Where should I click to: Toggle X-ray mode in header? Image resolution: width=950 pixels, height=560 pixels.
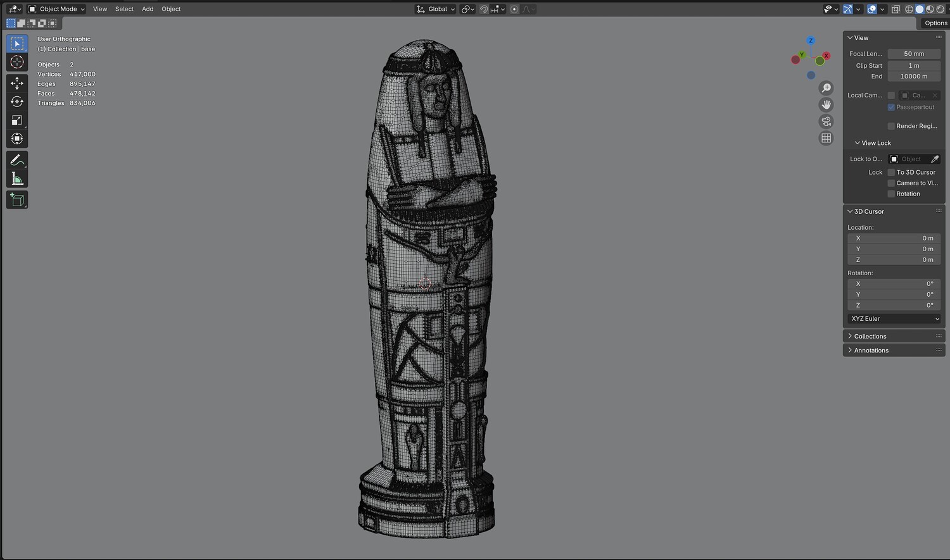(896, 9)
